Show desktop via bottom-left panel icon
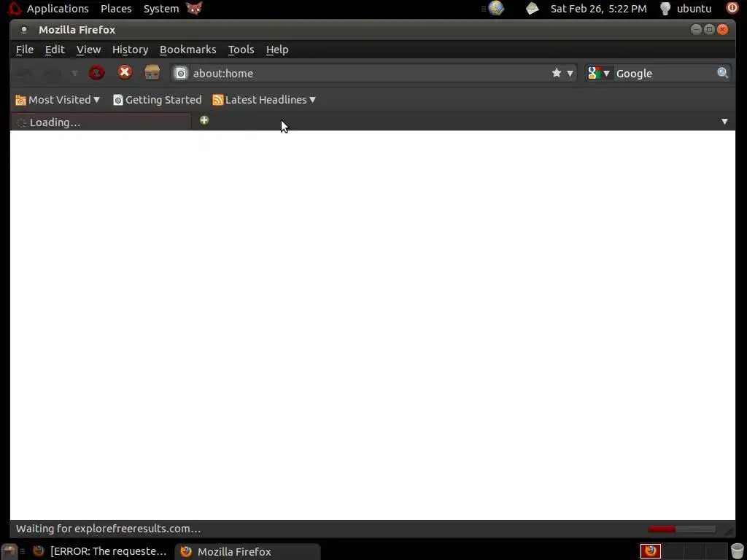 tap(9, 551)
